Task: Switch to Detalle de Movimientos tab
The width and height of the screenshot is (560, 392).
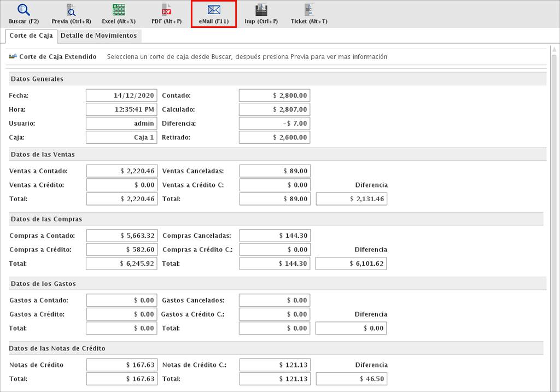Action: pyautogui.click(x=98, y=36)
